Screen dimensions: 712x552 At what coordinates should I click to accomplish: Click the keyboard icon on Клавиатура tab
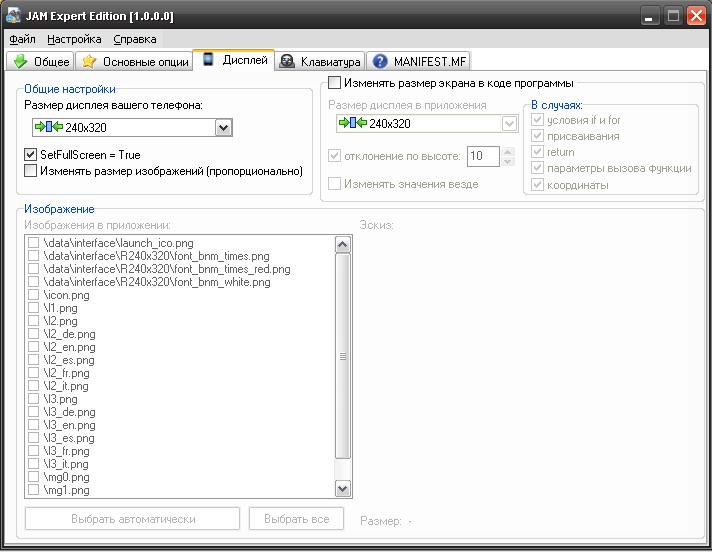pyautogui.click(x=287, y=61)
